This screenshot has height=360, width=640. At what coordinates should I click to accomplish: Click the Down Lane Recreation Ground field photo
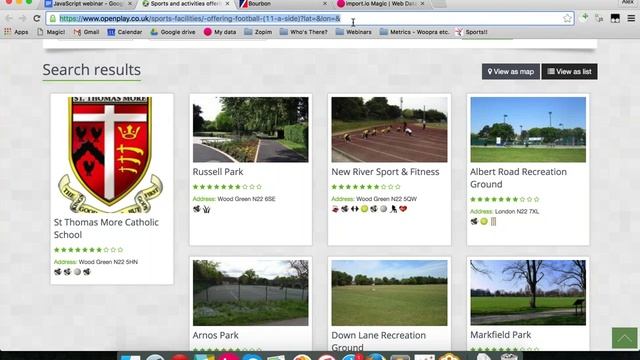click(389, 293)
